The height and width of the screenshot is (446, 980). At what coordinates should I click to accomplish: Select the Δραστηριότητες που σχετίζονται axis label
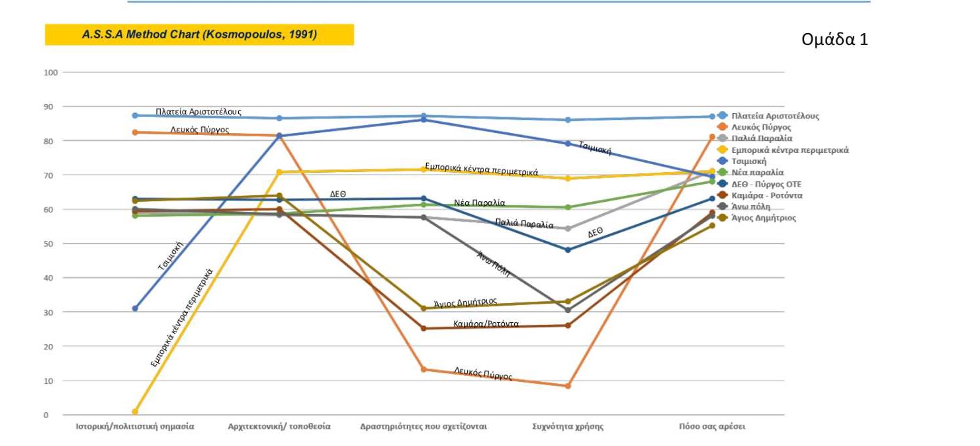[x=423, y=427]
